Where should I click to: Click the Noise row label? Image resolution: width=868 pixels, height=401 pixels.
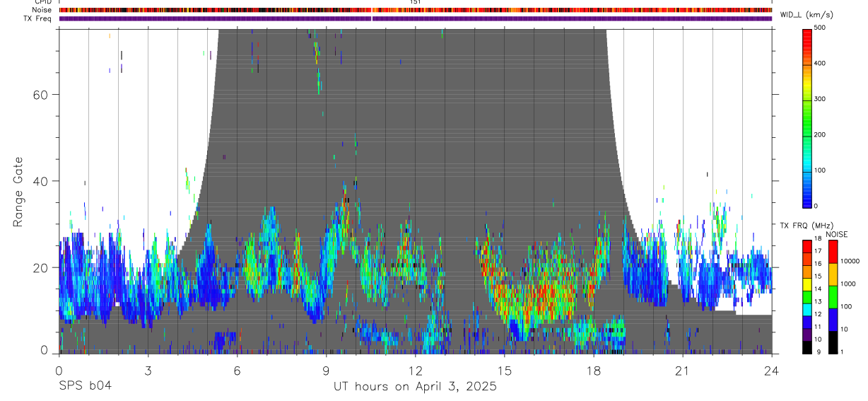pyautogui.click(x=42, y=10)
